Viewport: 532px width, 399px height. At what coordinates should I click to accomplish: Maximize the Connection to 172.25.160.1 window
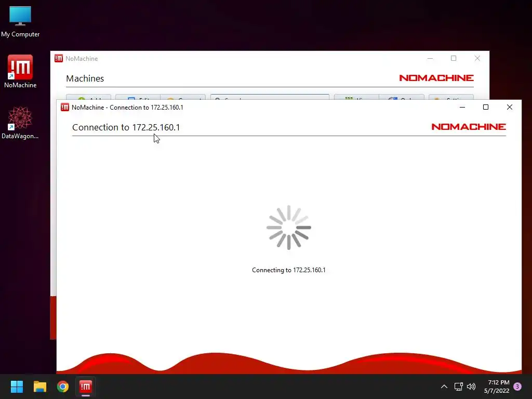click(x=486, y=107)
